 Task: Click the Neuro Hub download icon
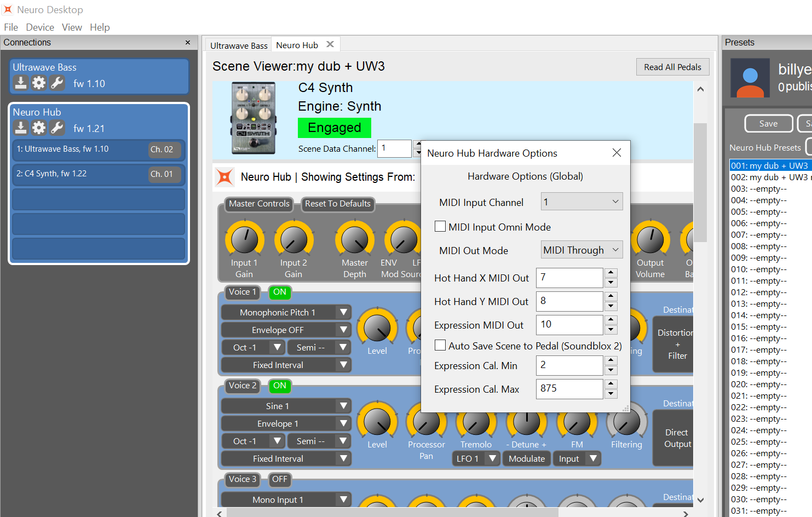tap(20, 128)
